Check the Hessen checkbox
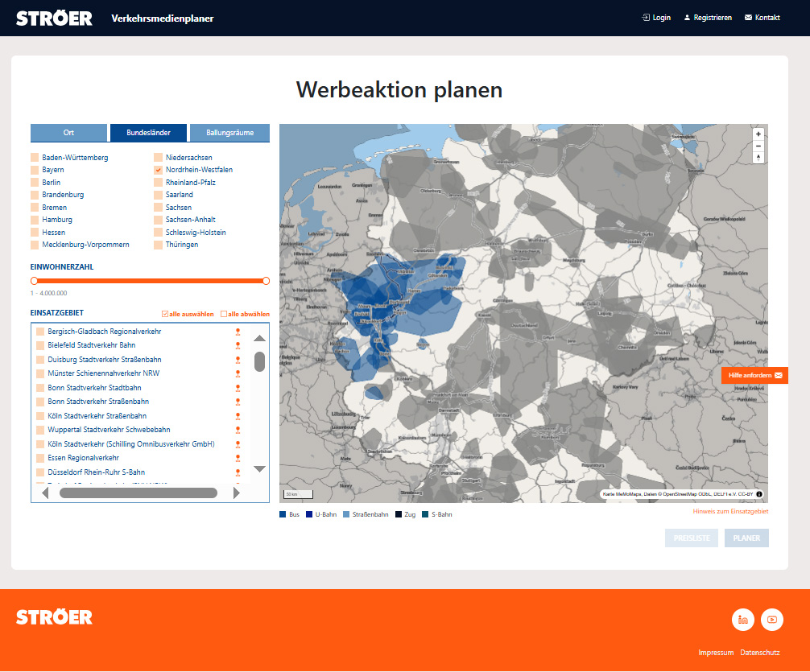 point(35,233)
